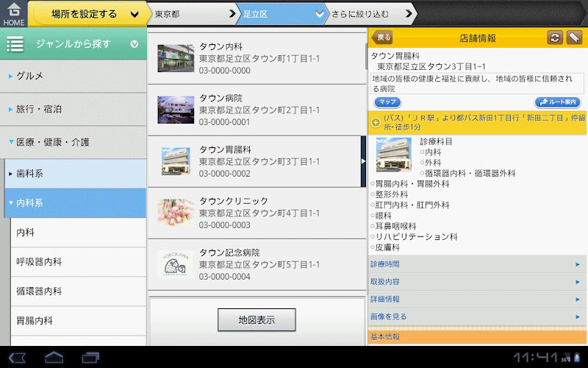Tap phone number 03-0000-0003
588x368 pixels.
(x=225, y=225)
